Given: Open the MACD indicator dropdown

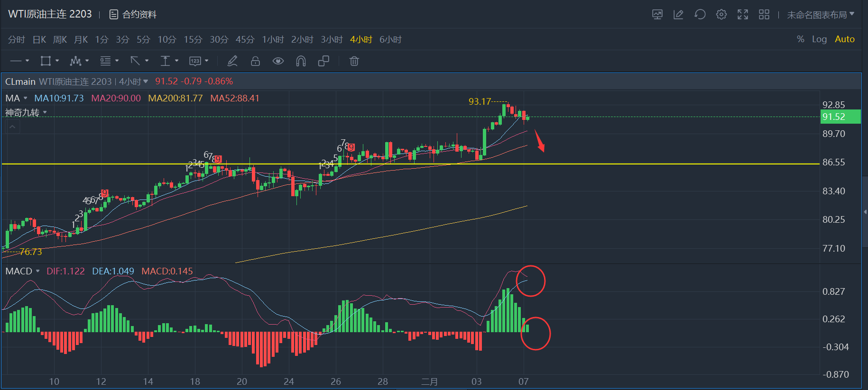Looking at the screenshot, I should [x=38, y=271].
